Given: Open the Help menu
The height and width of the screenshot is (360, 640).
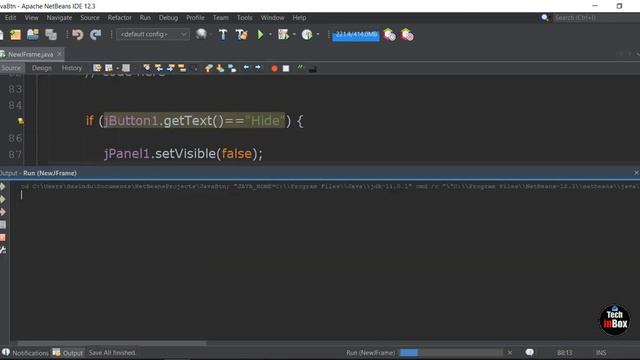Looking at the screenshot, I should [299, 18].
